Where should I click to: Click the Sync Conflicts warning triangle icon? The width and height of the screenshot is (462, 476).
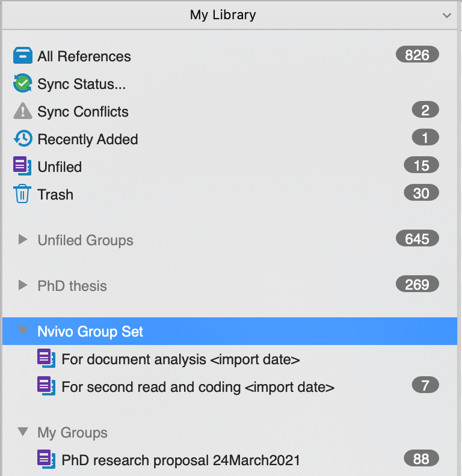click(x=22, y=111)
